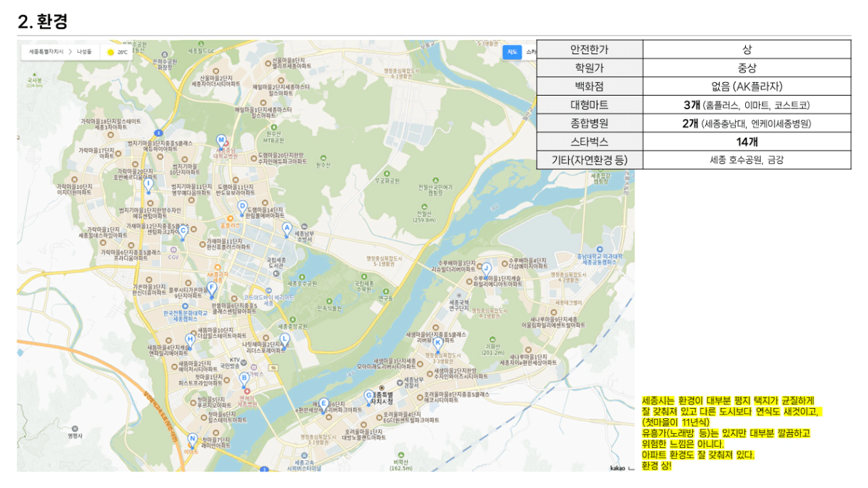868x488 pixels.
Task: Click the '세종 호수공원, 금강' cell
Action: coord(747,160)
